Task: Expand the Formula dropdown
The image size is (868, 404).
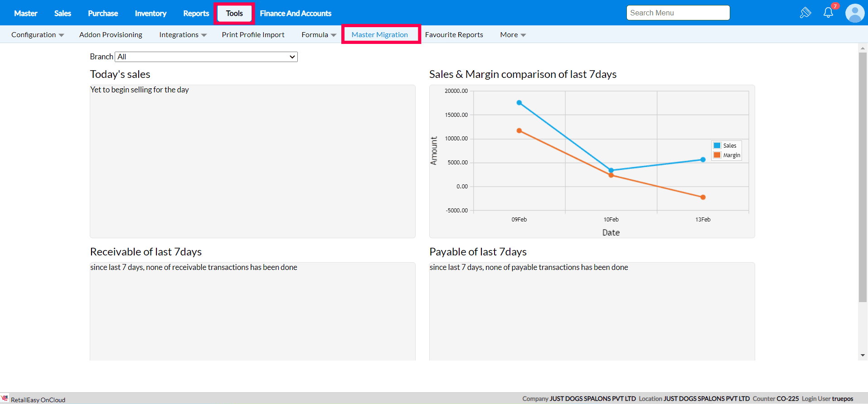Action: click(x=319, y=35)
